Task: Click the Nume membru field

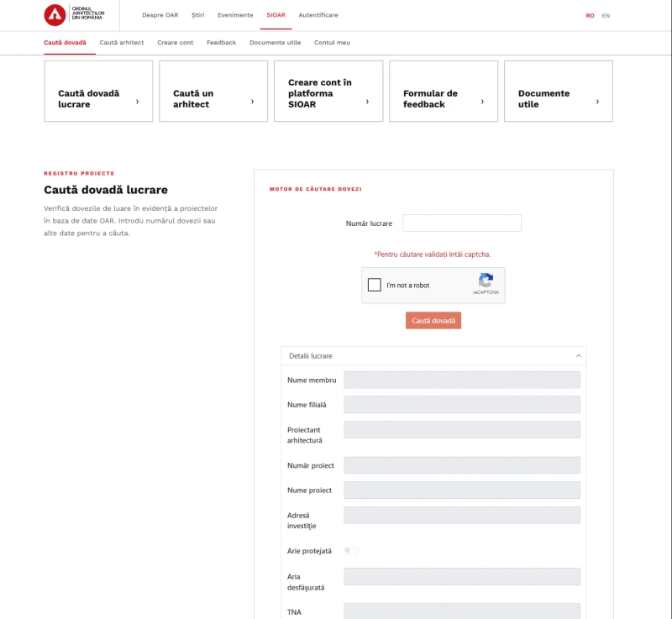Action: pyautogui.click(x=462, y=380)
